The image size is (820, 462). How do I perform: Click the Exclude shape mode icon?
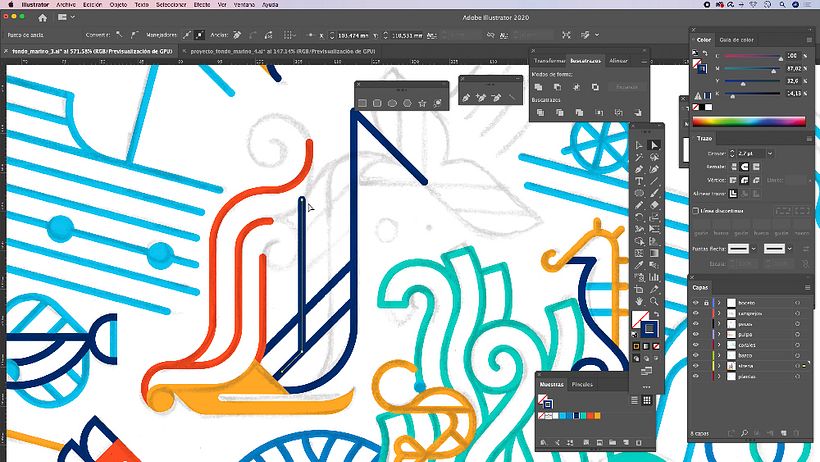[595, 87]
